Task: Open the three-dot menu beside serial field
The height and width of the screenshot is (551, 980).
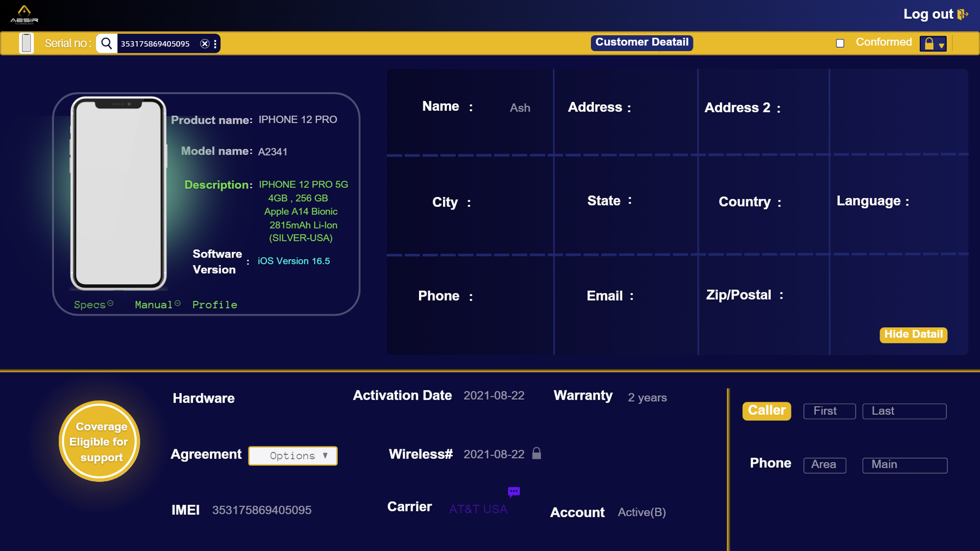Action: [215, 44]
